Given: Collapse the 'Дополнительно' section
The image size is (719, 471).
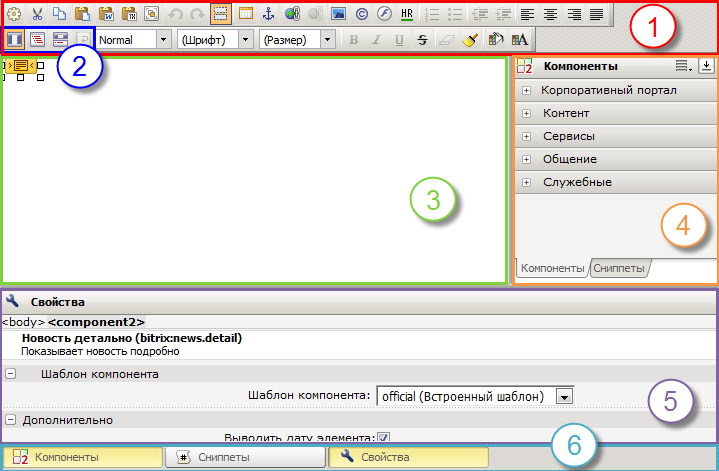Looking at the screenshot, I should tap(10, 420).
